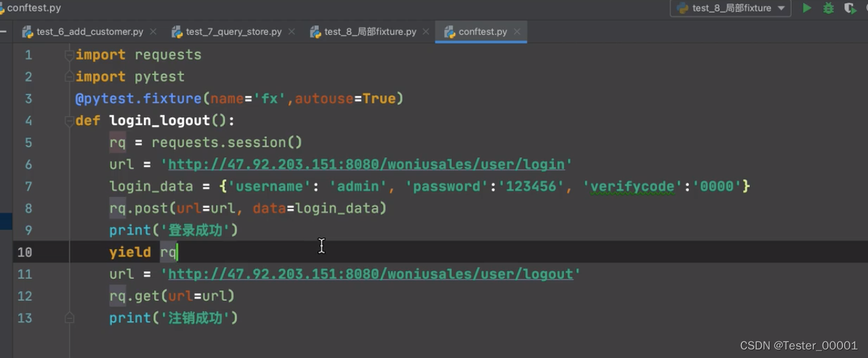Switch to test_7_query_store.py tab
The width and height of the screenshot is (868, 358).
234,32
